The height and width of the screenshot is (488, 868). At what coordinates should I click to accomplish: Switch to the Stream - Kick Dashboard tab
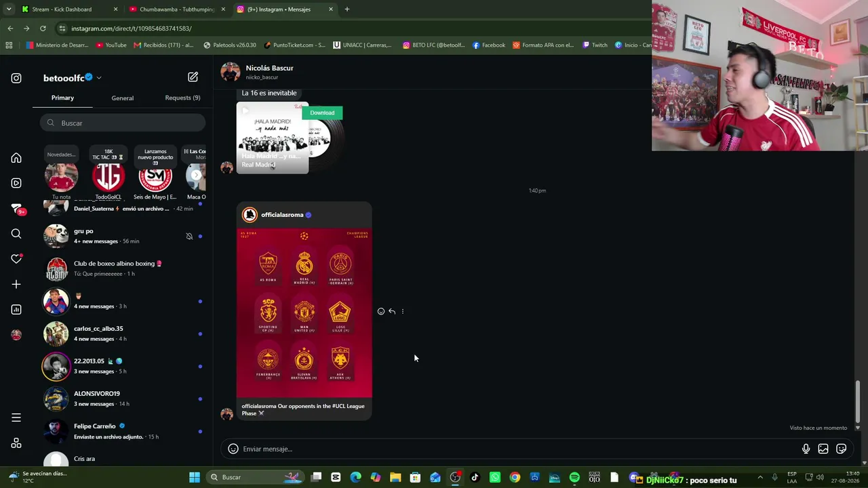pos(70,9)
